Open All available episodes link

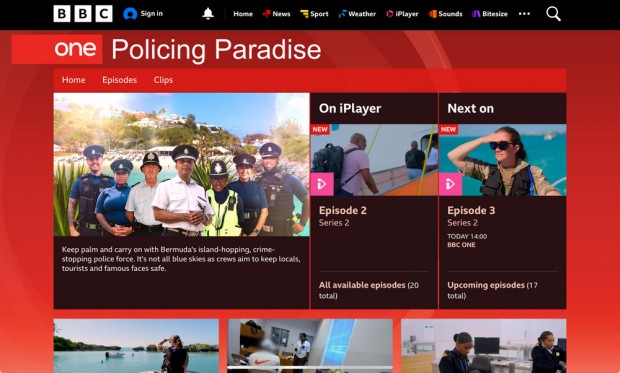(362, 285)
